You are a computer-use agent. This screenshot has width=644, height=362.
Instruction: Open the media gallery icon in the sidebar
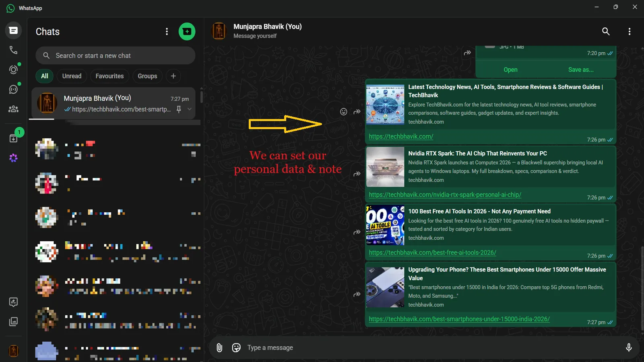pyautogui.click(x=13, y=321)
